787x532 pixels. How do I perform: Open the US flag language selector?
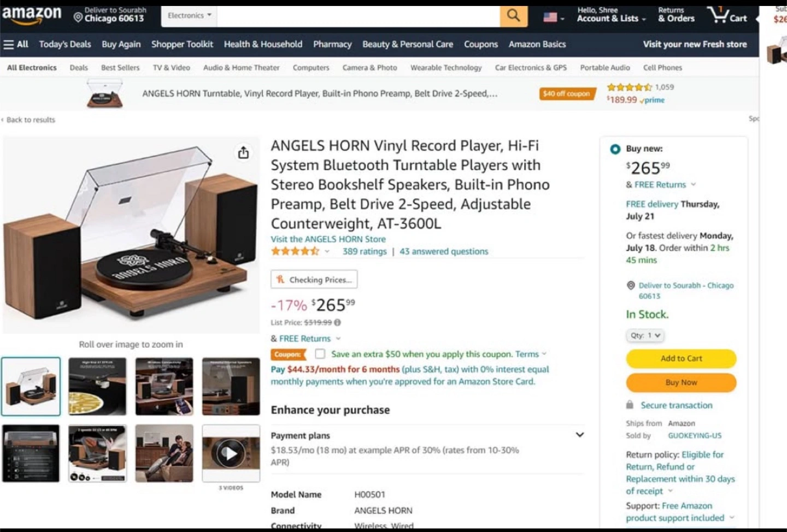pos(554,17)
